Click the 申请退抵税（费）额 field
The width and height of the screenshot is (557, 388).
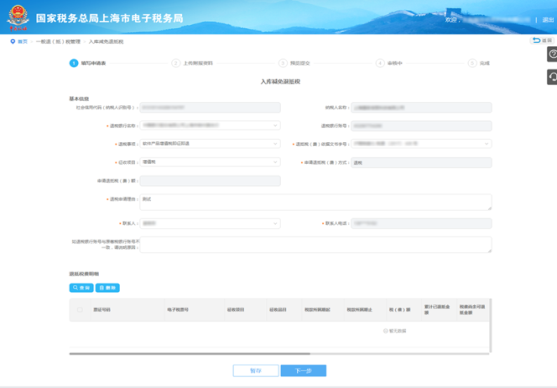210,180
